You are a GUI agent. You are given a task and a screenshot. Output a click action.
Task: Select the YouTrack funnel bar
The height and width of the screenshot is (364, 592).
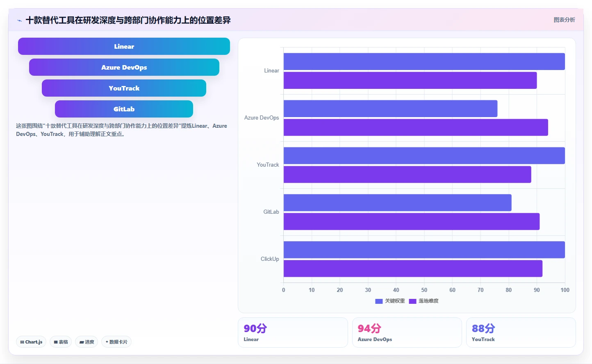pos(124,88)
